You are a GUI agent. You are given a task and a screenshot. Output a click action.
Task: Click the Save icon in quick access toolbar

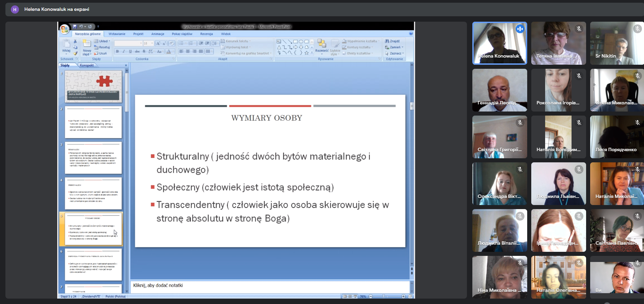(x=75, y=26)
